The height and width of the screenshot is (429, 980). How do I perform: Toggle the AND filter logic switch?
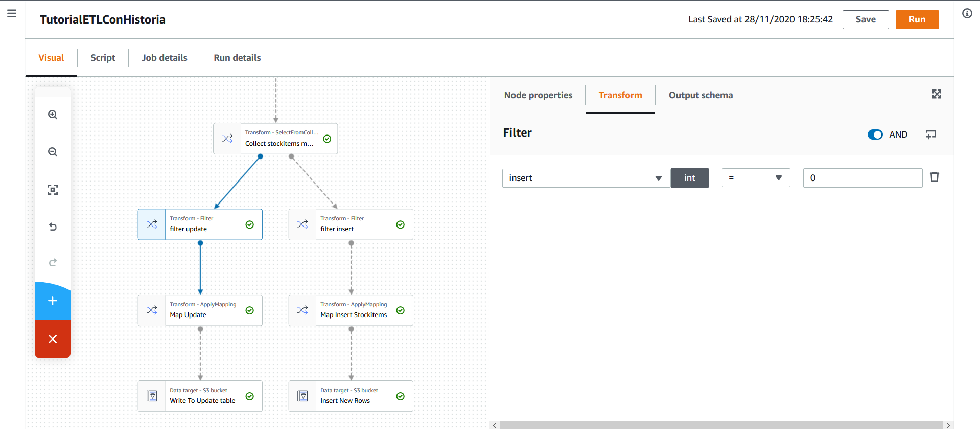point(875,134)
